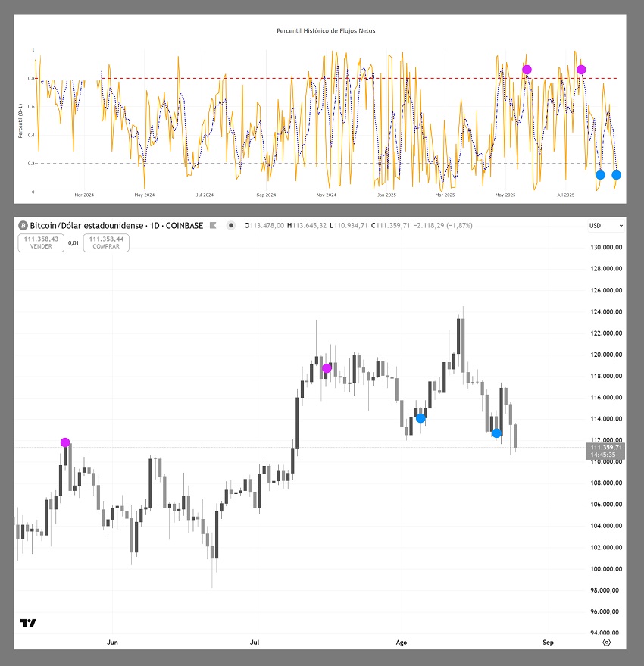644x666 pixels.
Task: Click the Jun label on the time axis
Action: 113,643
